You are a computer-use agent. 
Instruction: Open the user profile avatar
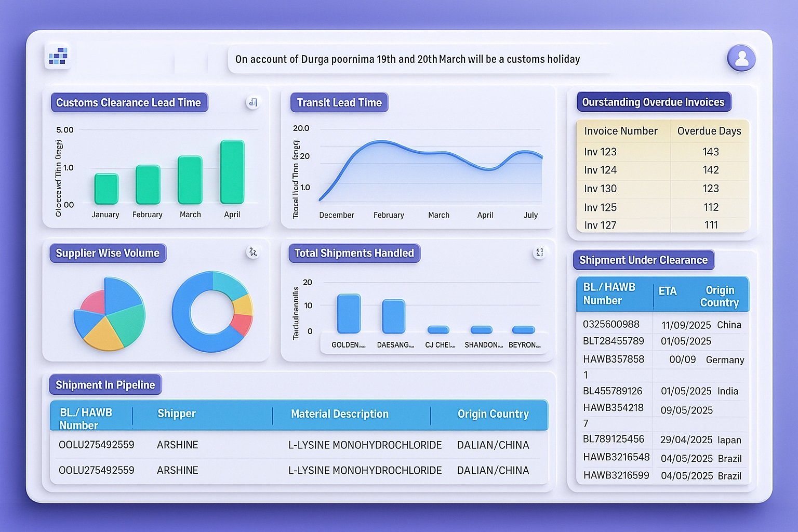(x=741, y=58)
